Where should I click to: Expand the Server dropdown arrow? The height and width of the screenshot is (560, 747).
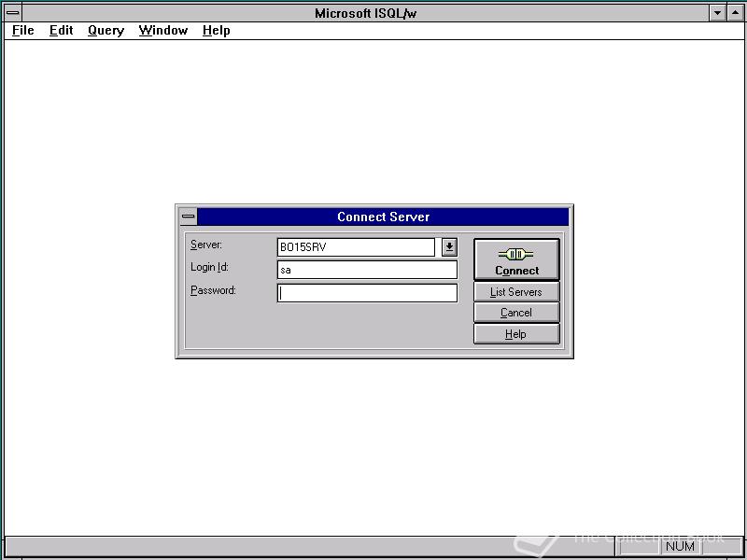pos(449,247)
